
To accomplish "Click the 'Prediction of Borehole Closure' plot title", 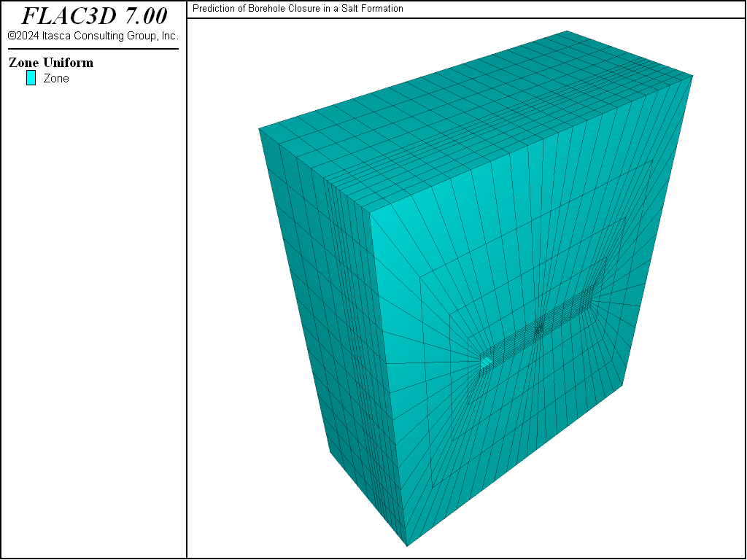I will pyautogui.click(x=298, y=9).
